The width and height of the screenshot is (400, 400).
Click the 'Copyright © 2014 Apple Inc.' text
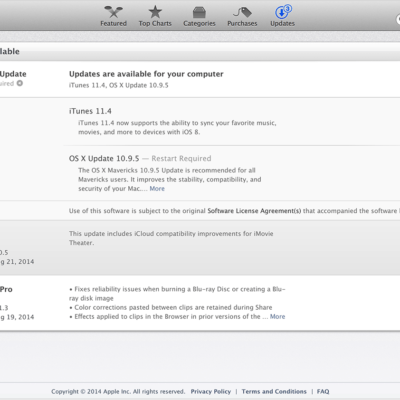118,391
